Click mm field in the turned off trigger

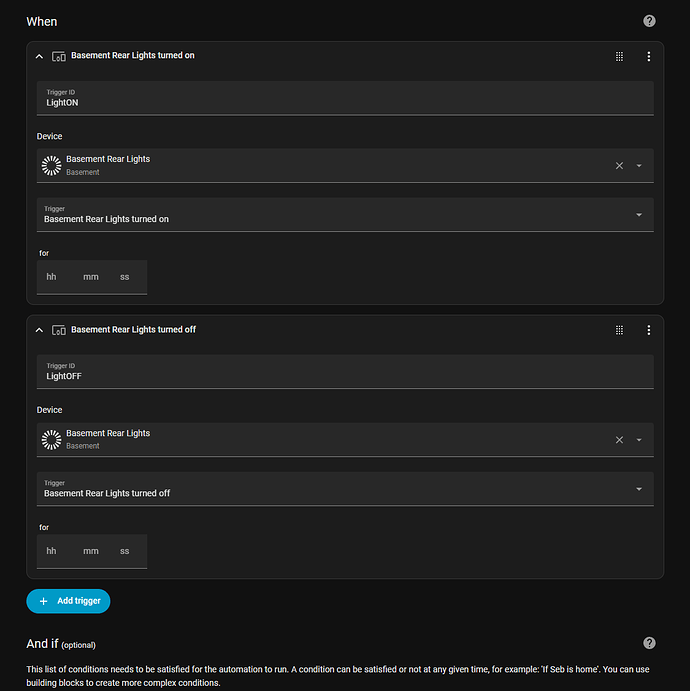91,551
